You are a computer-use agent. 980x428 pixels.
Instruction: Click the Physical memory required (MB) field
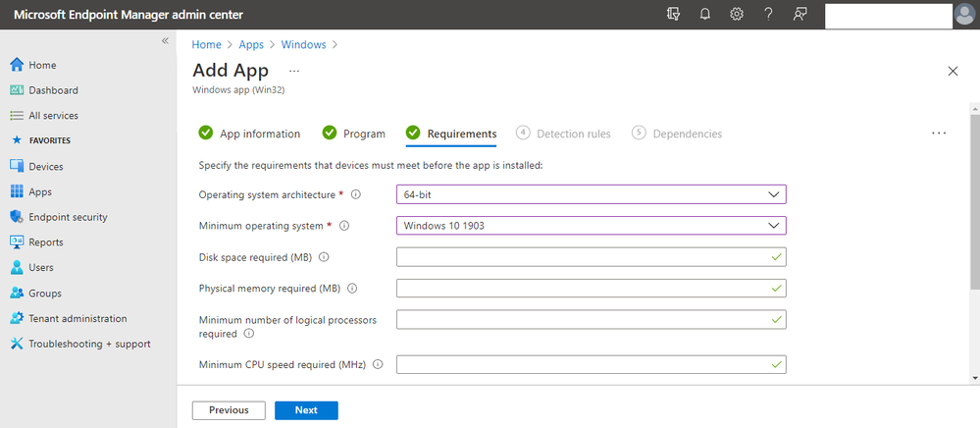(x=592, y=288)
